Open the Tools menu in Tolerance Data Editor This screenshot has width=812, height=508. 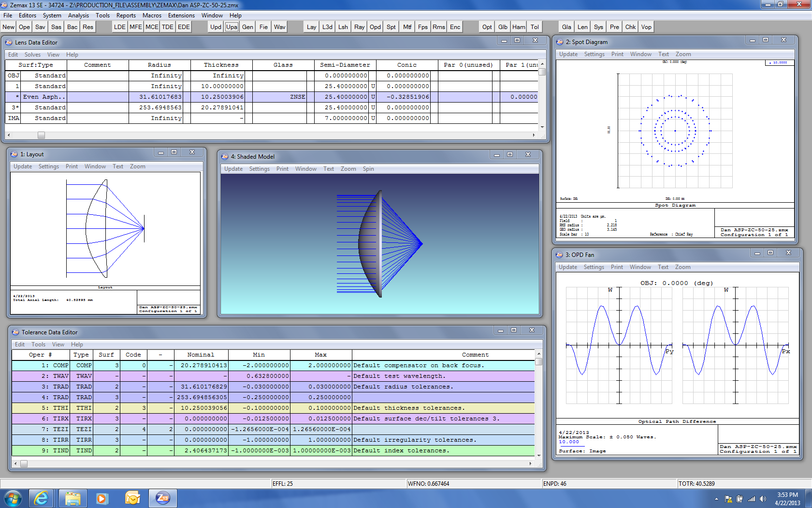(x=38, y=344)
